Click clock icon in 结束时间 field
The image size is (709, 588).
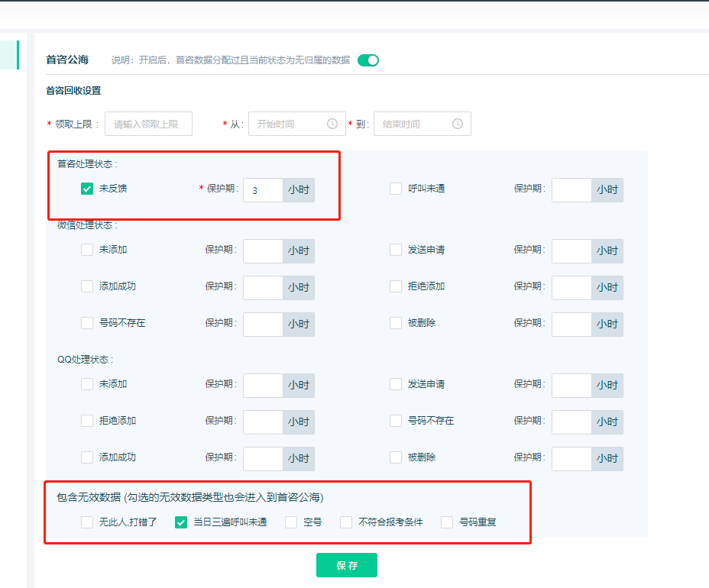coord(458,124)
